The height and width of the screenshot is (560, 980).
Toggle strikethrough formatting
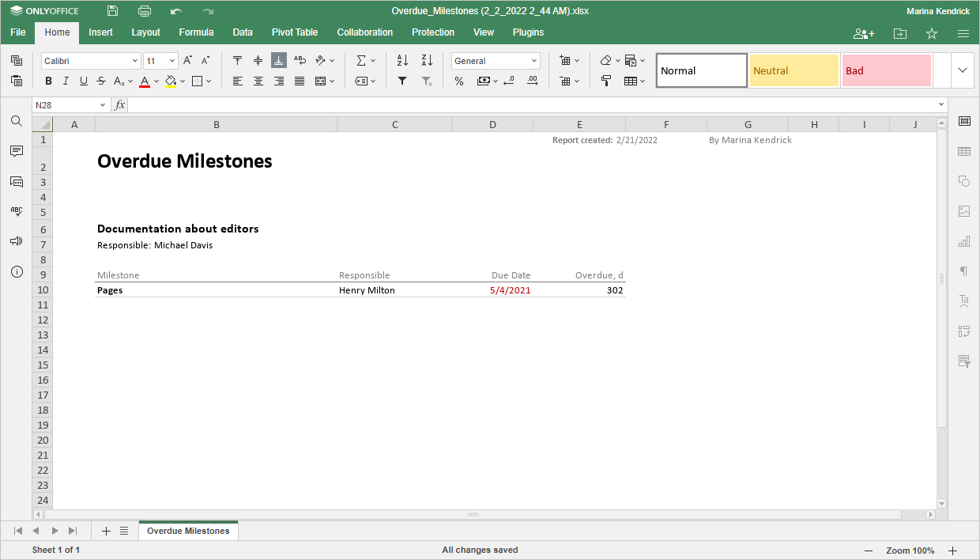click(x=101, y=81)
